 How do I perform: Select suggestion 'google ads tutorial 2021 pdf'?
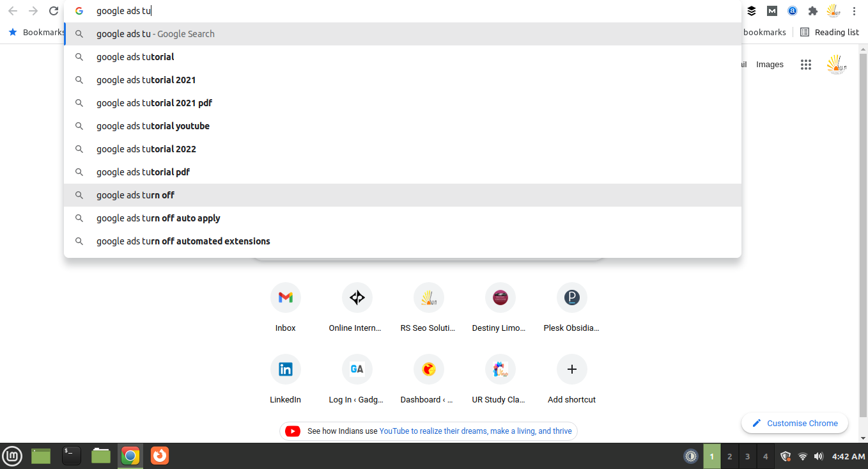(x=403, y=103)
